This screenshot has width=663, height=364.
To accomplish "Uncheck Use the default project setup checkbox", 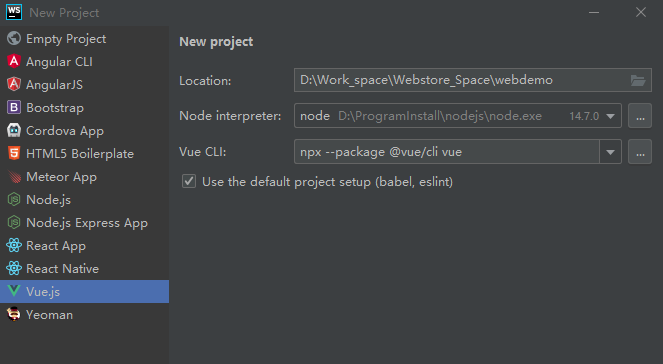I will pos(189,181).
